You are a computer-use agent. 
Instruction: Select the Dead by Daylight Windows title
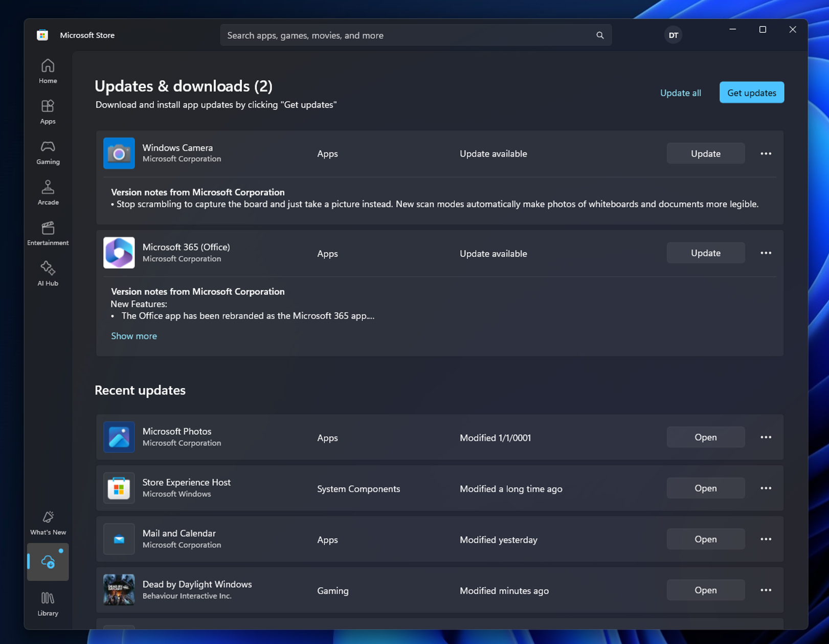tap(197, 584)
